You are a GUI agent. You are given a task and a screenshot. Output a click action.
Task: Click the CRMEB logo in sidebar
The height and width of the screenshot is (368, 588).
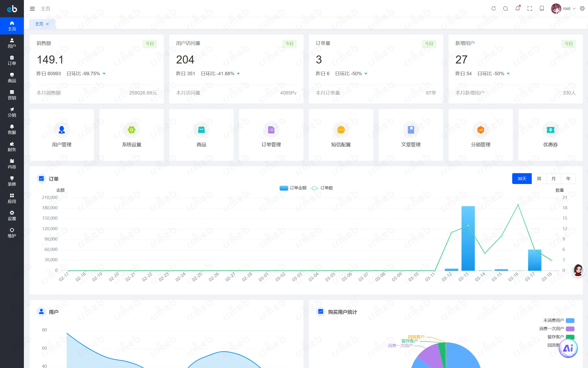(x=12, y=9)
